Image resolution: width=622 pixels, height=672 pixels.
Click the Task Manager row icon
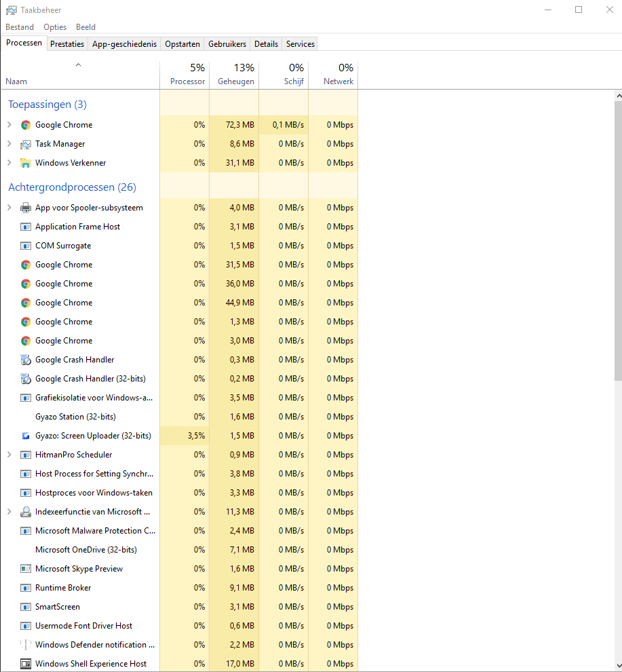click(x=26, y=145)
